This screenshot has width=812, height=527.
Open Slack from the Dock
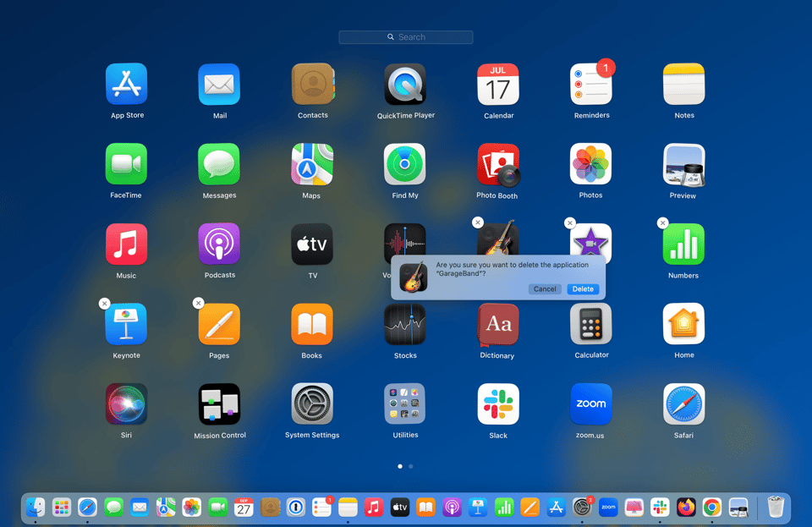(x=660, y=508)
